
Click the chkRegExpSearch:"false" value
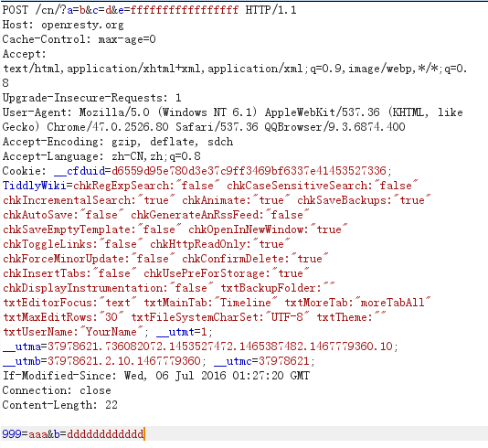[146, 186]
